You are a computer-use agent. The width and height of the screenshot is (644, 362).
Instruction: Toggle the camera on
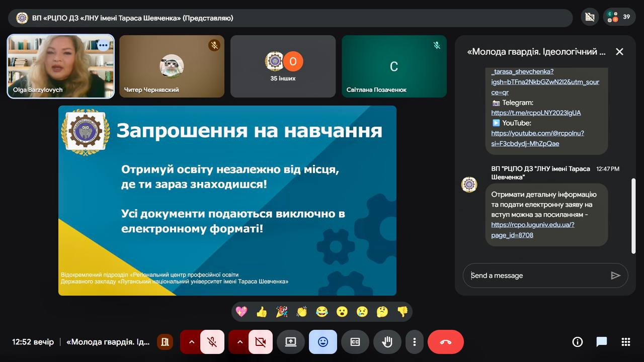(x=260, y=342)
